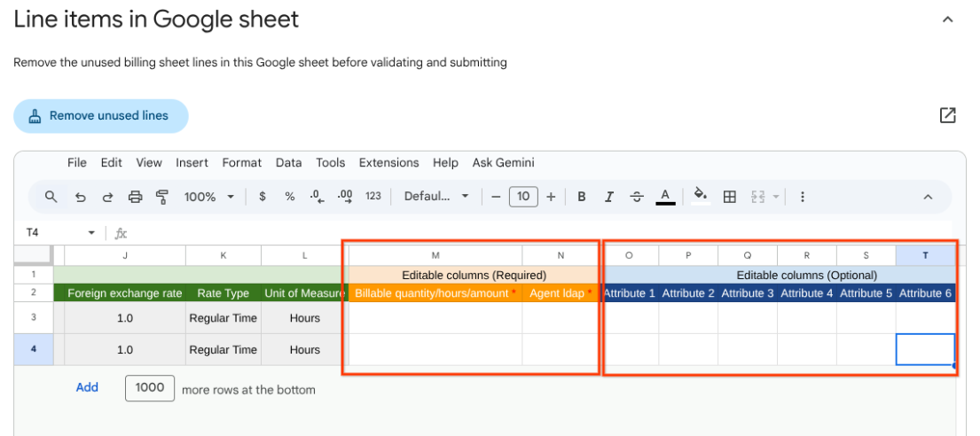This screenshot has width=980, height=436.
Task: Click the Editable columns (Required) cell
Action: 474,275
